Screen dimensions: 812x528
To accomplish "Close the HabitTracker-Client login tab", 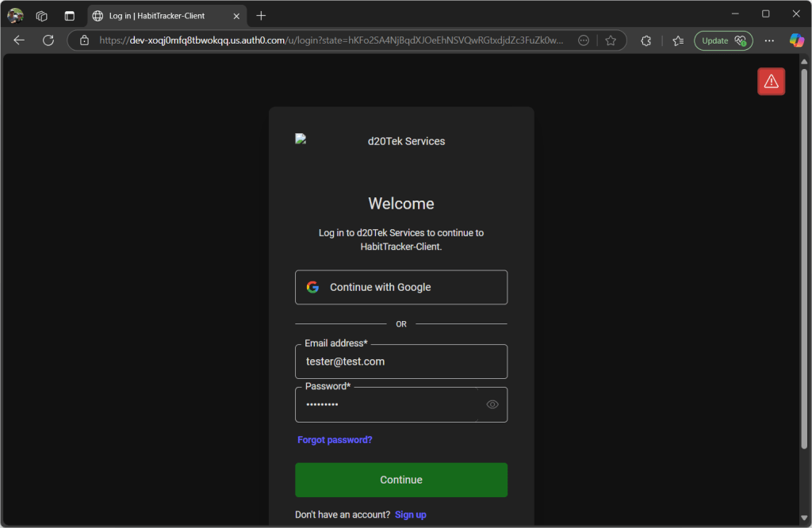I will [x=236, y=16].
